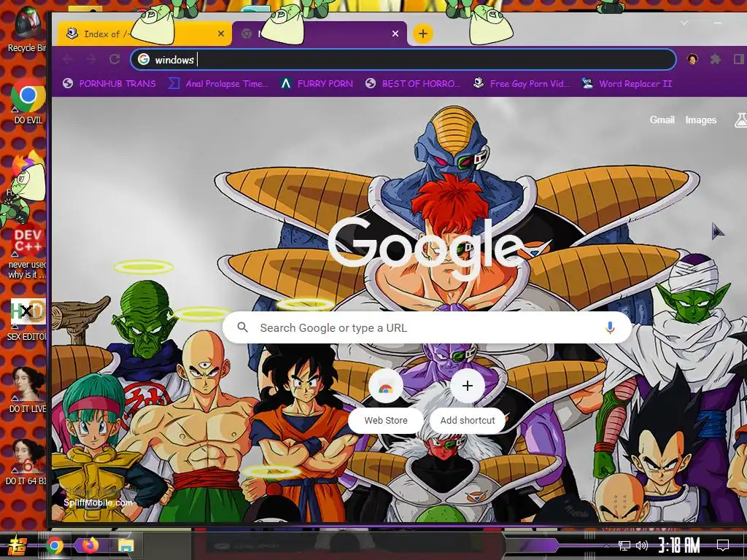Close the purple New Tab tab

[x=395, y=34]
